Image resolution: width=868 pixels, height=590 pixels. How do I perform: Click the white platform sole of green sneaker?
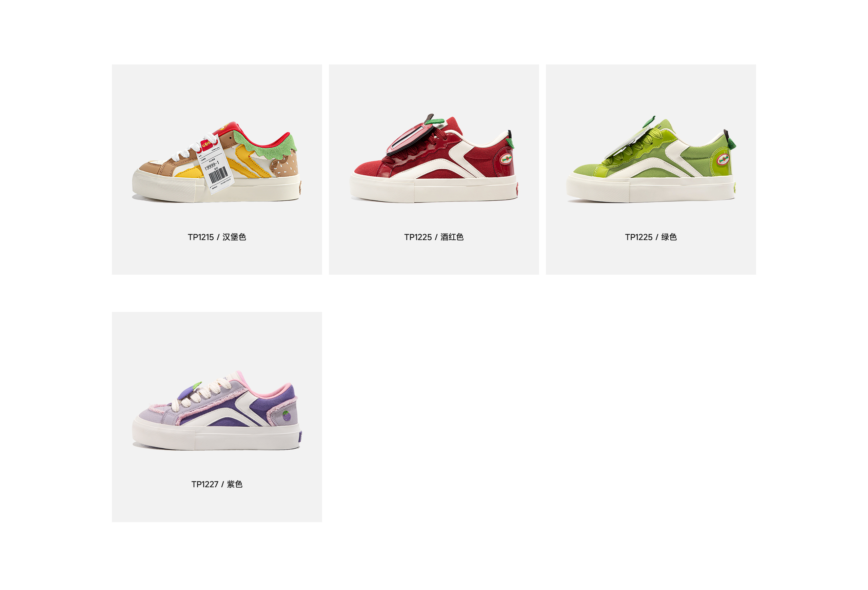[651, 189]
